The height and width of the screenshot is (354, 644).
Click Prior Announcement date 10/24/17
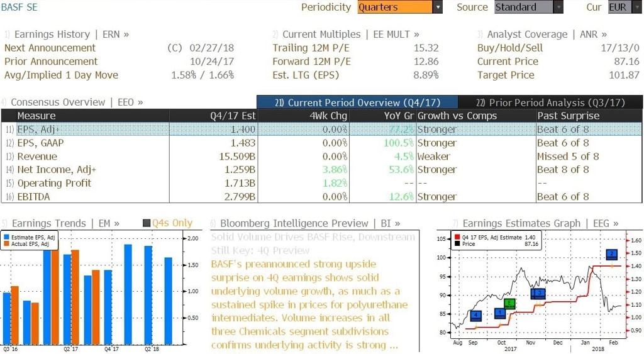[x=211, y=61]
